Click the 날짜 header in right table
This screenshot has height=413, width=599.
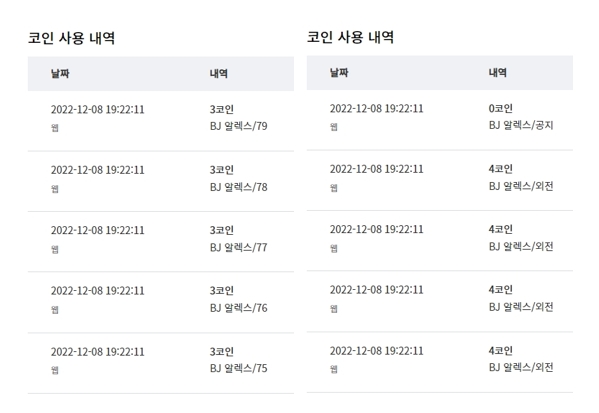(339, 73)
